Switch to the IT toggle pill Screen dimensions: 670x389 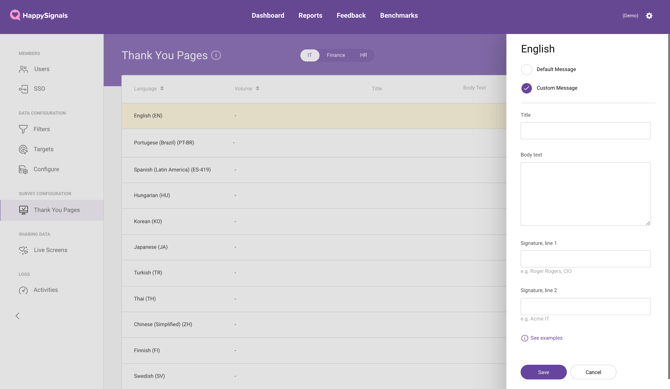click(310, 55)
